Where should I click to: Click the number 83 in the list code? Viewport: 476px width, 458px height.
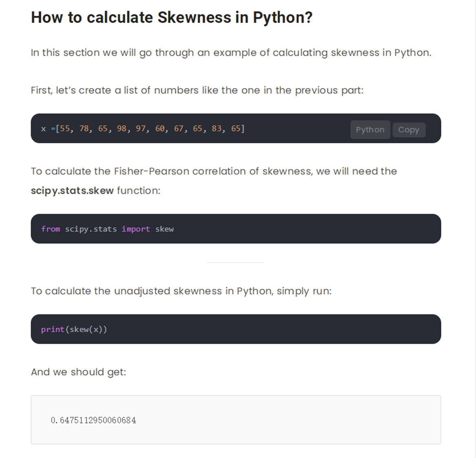217,129
